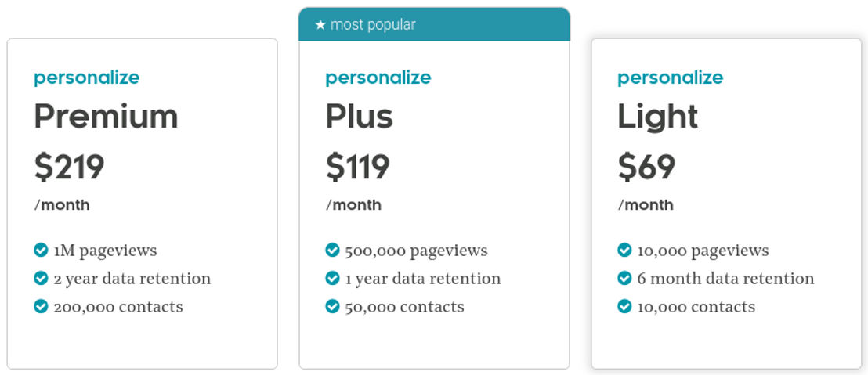Click the most popular banner label
868x375 pixels.
click(x=373, y=25)
